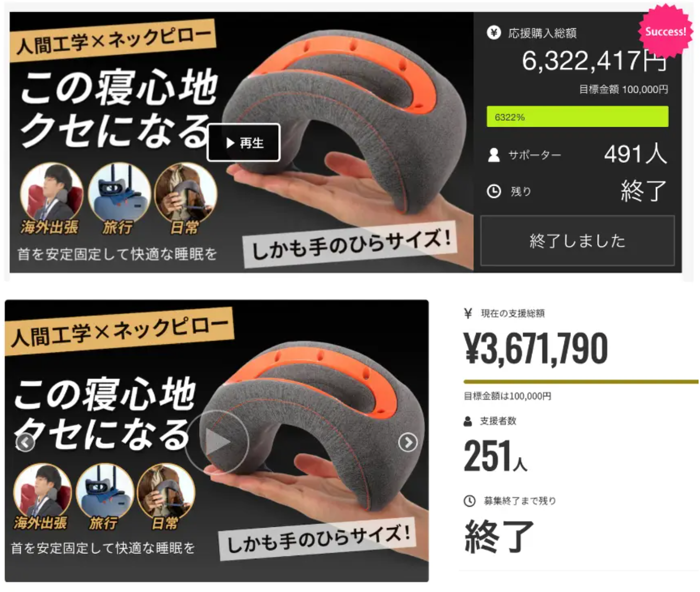
Task: Click the 終了しました button
Action: click(x=578, y=241)
